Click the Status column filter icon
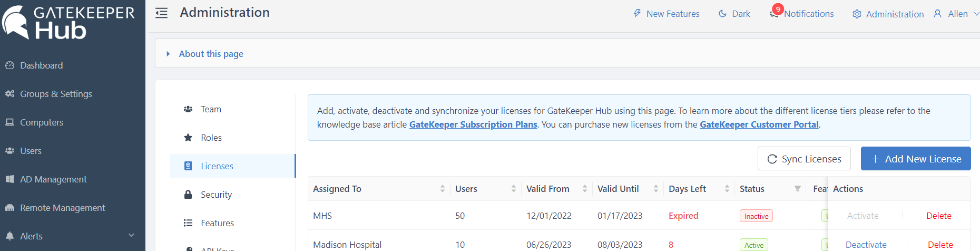 [x=798, y=189]
